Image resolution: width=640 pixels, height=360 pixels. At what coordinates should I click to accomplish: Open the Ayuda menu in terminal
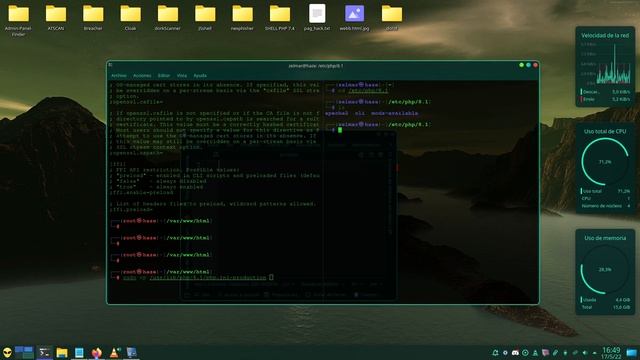[x=200, y=76]
